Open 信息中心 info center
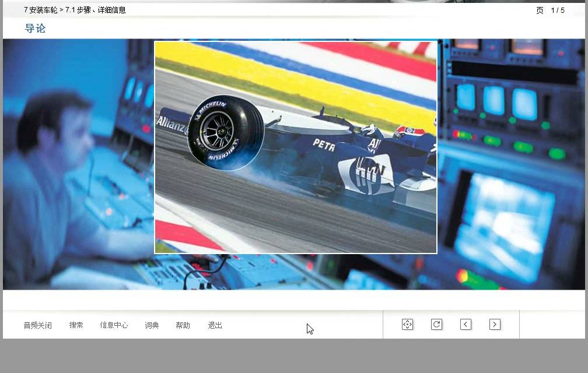 pos(114,325)
